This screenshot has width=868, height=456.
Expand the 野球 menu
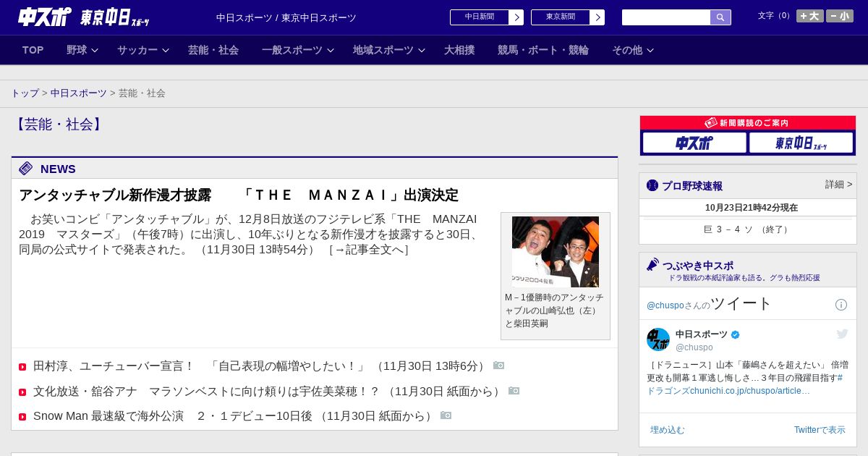tap(82, 50)
